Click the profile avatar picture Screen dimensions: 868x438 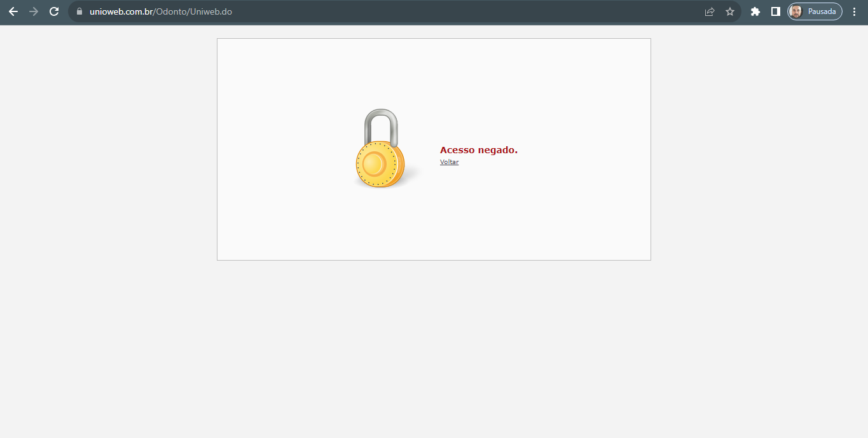coord(796,11)
